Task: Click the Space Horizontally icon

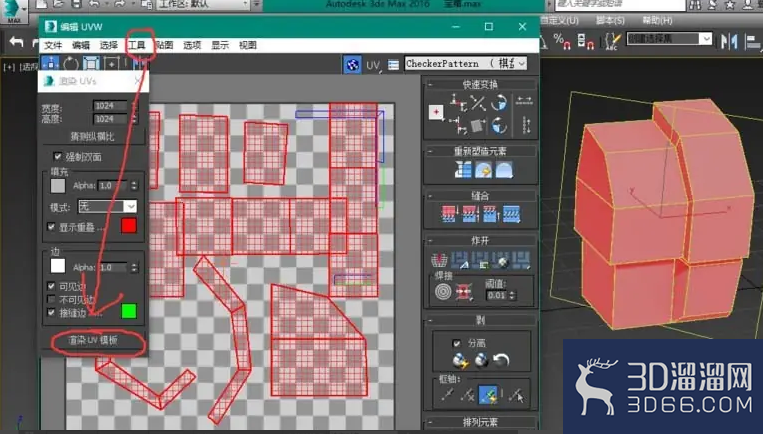Action: [524, 100]
